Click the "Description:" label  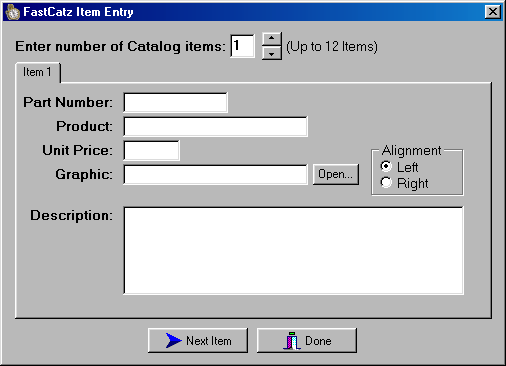[71, 215]
